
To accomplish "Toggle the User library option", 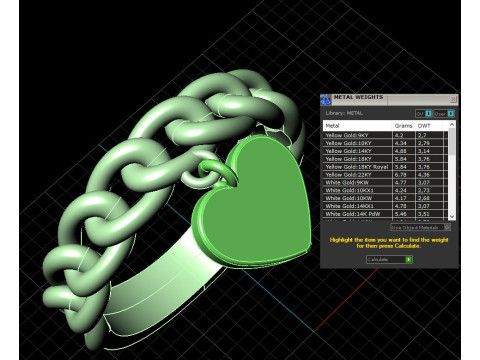I will pos(444,114).
